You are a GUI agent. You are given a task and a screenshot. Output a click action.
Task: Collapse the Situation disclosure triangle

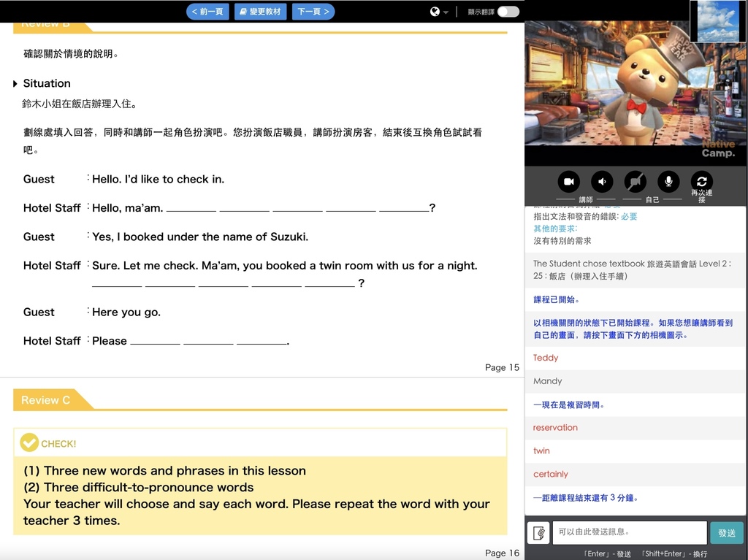[15, 84]
